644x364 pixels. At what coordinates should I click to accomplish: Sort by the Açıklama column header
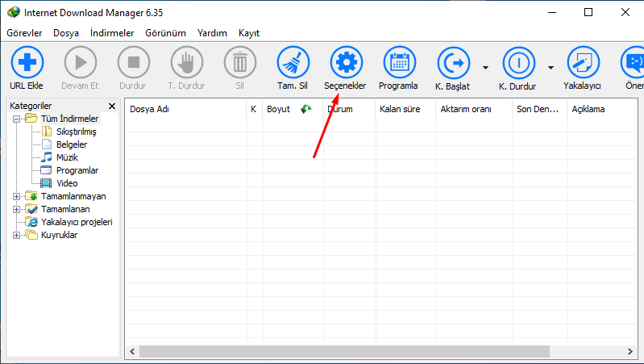click(603, 109)
